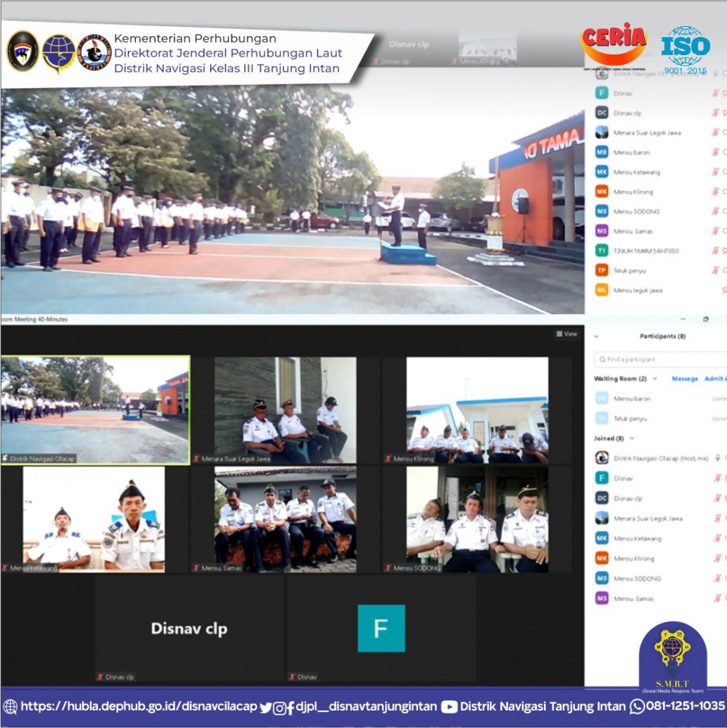The width and height of the screenshot is (727, 728).
Task: Click the Twitter bird icon in the footer
Action: tap(265, 708)
